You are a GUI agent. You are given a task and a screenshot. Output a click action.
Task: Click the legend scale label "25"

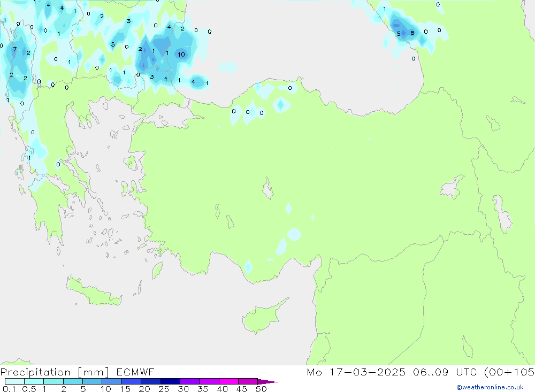tap(164, 389)
